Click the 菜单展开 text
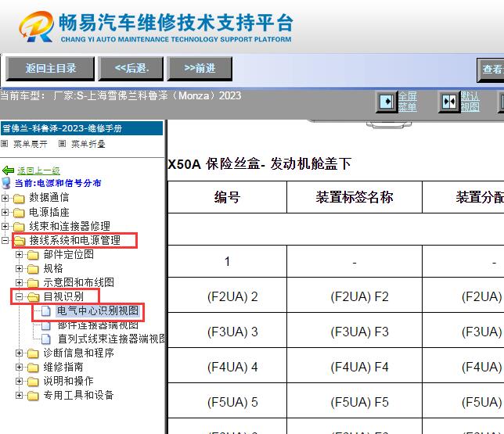 pos(31,144)
